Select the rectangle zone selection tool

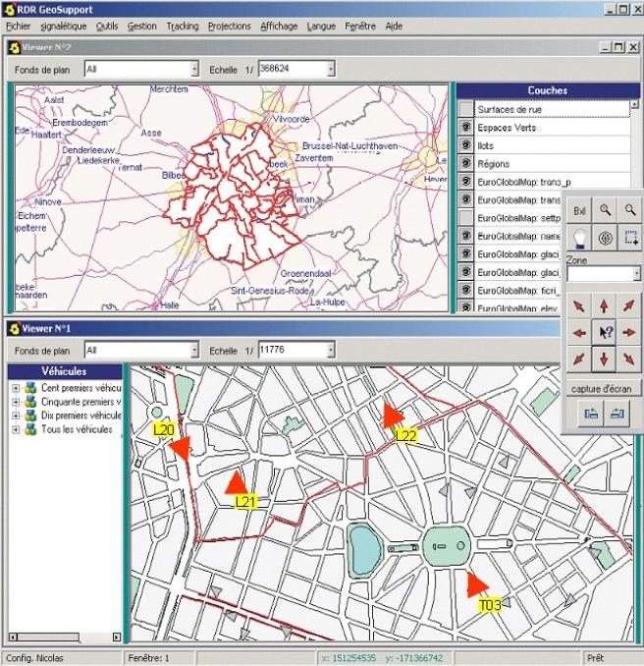pyautogui.click(x=630, y=237)
